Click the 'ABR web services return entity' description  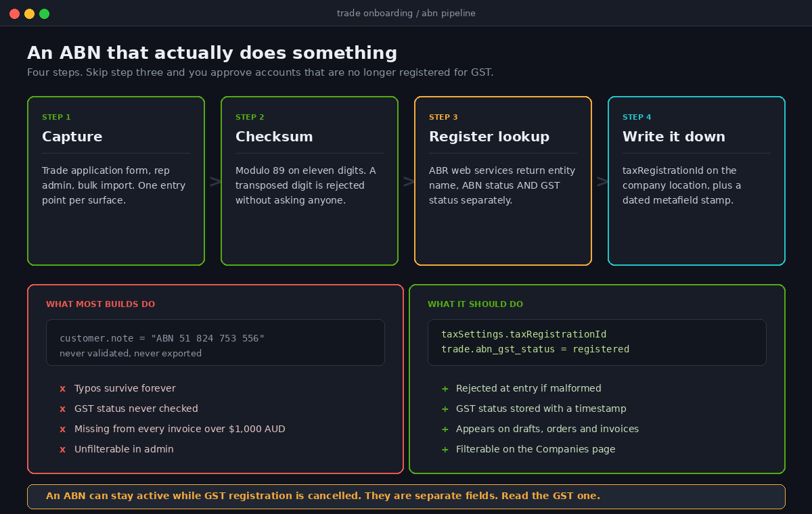pos(502,185)
